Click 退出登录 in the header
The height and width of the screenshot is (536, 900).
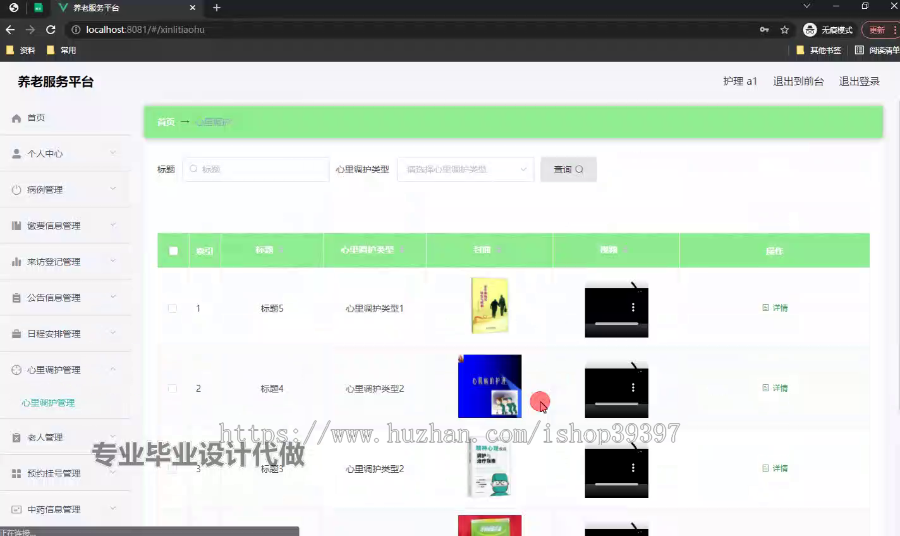click(859, 81)
